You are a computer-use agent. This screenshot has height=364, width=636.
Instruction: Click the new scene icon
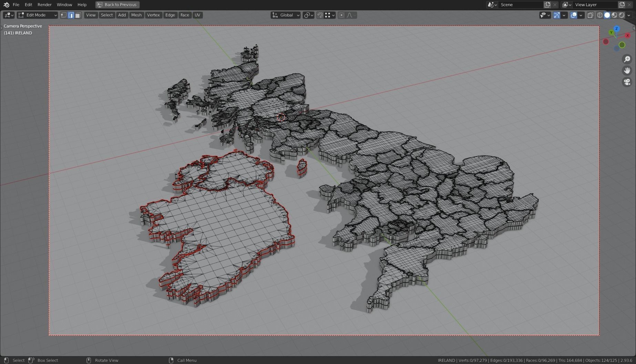(x=547, y=4)
